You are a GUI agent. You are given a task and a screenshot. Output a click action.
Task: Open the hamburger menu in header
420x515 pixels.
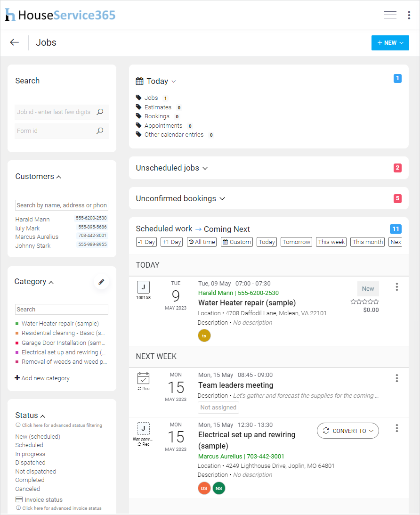pos(390,15)
